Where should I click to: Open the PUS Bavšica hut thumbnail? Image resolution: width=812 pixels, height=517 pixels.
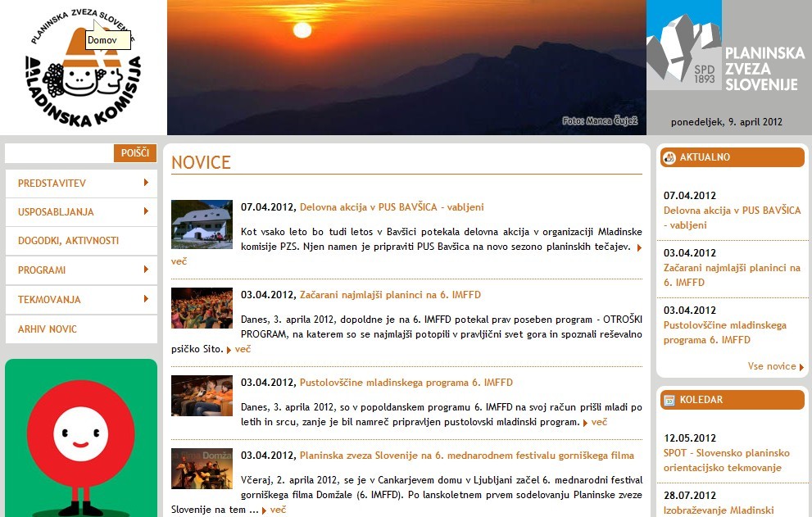click(202, 224)
